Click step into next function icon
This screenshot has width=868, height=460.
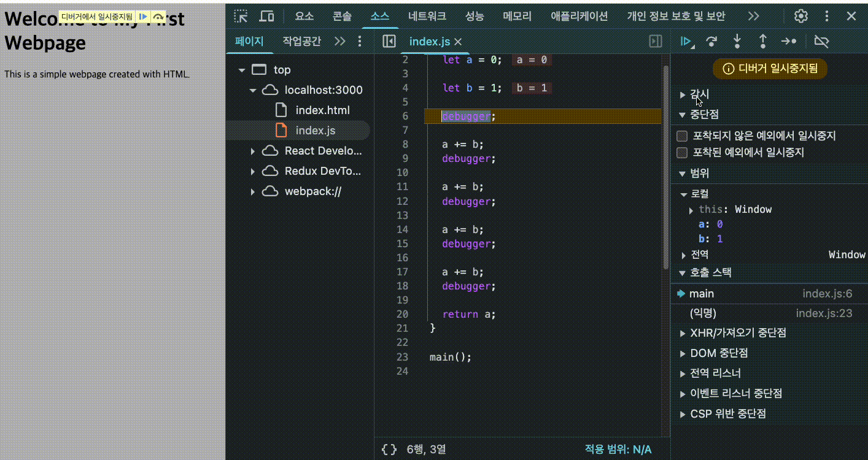coord(737,41)
